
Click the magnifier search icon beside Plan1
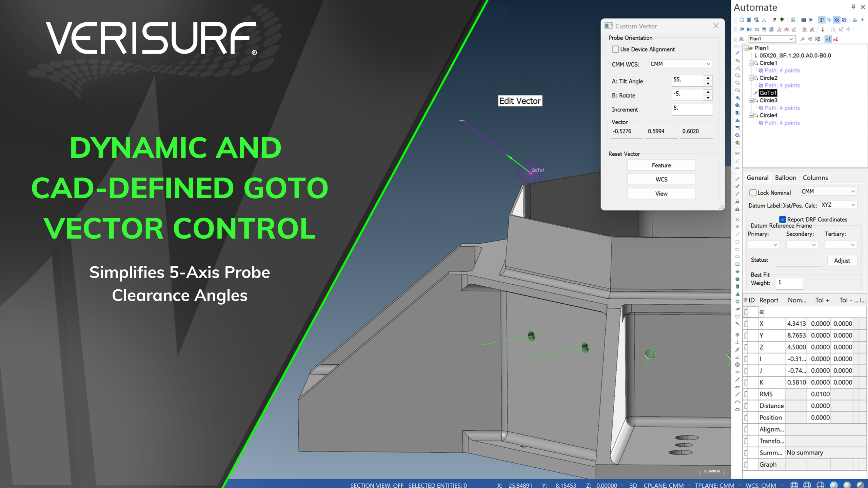coord(803,39)
